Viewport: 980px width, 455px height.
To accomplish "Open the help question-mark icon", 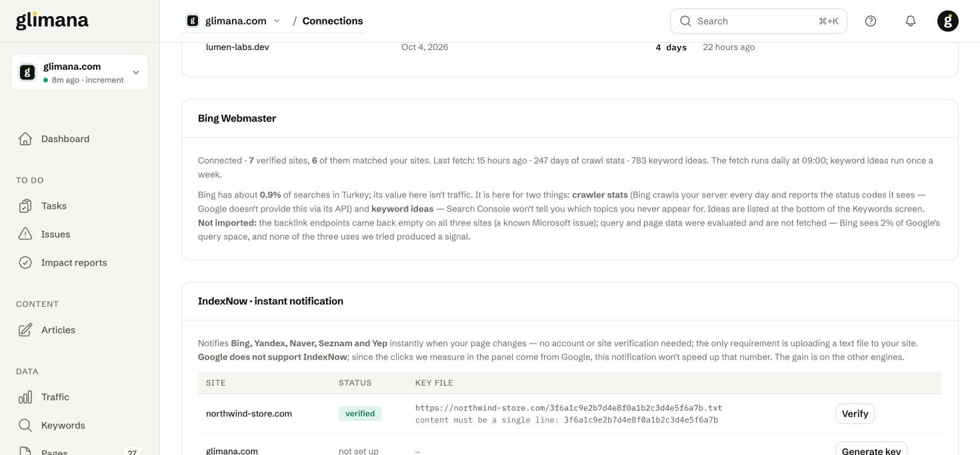I will coord(871,21).
